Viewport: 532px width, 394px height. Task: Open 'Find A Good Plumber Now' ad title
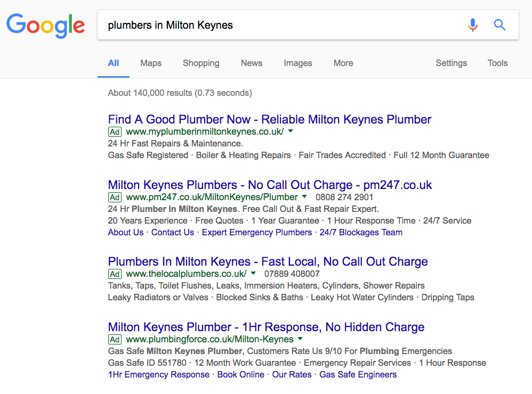point(269,119)
